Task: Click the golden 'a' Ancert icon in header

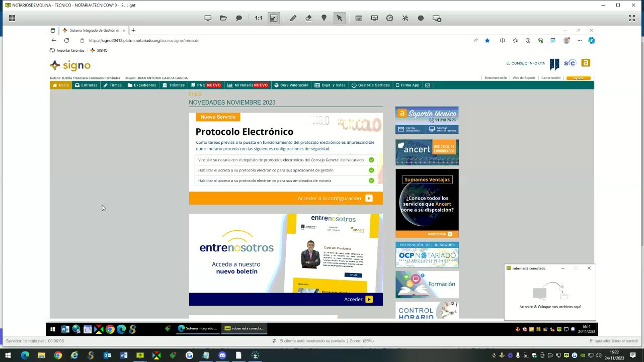Action: [585, 63]
